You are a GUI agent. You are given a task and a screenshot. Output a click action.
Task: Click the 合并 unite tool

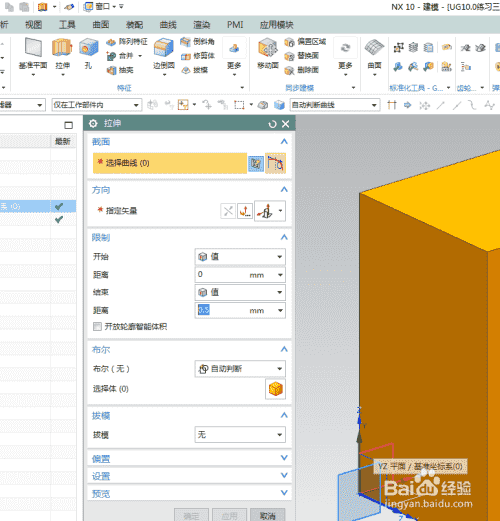pyautogui.click(x=121, y=56)
